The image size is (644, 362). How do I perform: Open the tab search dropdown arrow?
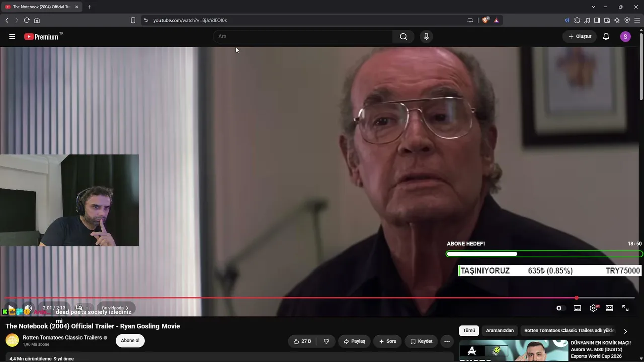593,7
